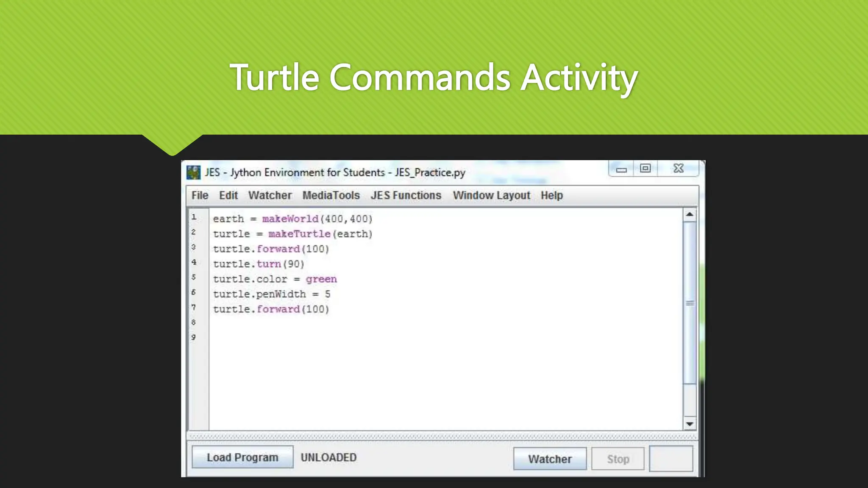
Task: Click the JES application icon in title bar
Action: point(194,172)
